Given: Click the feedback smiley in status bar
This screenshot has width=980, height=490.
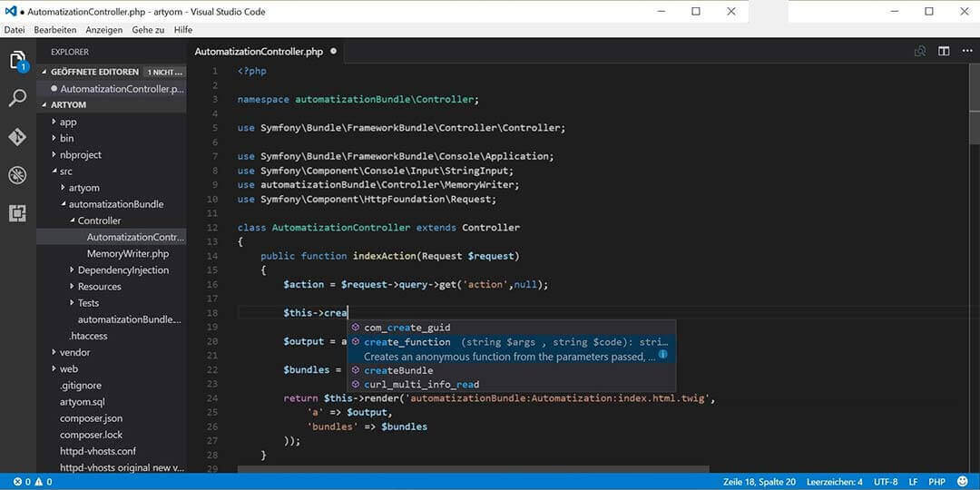Looking at the screenshot, I should point(962,482).
